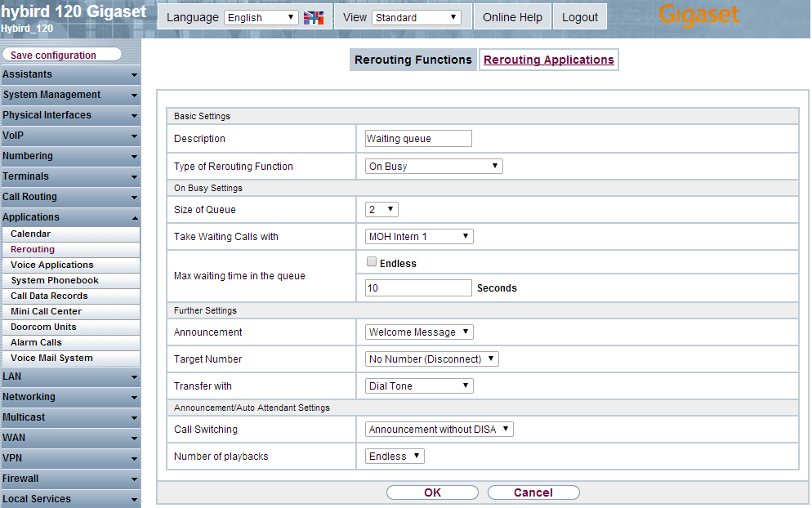
Task: Open Rerouting under Applications
Action: (x=71, y=250)
